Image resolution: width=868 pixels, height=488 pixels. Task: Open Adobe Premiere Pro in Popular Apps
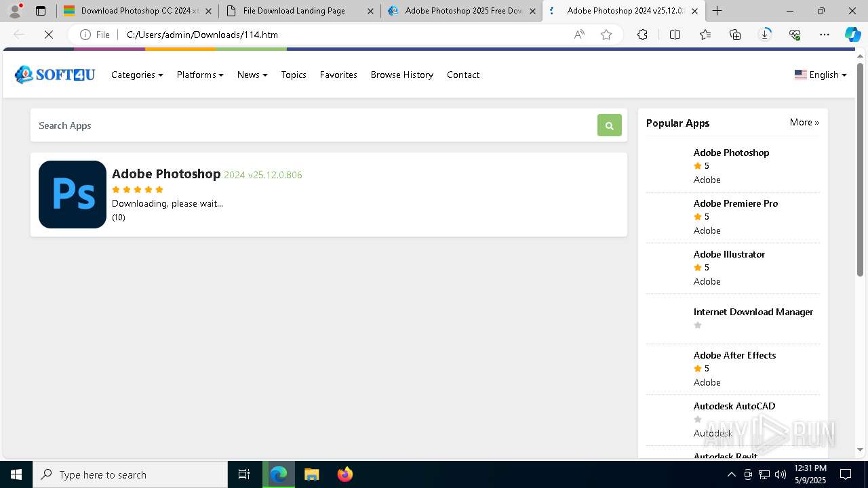click(736, 203)
